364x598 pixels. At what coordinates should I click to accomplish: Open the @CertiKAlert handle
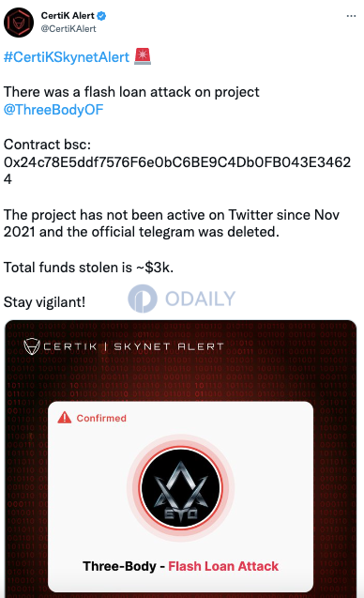[x=68, y=28]
